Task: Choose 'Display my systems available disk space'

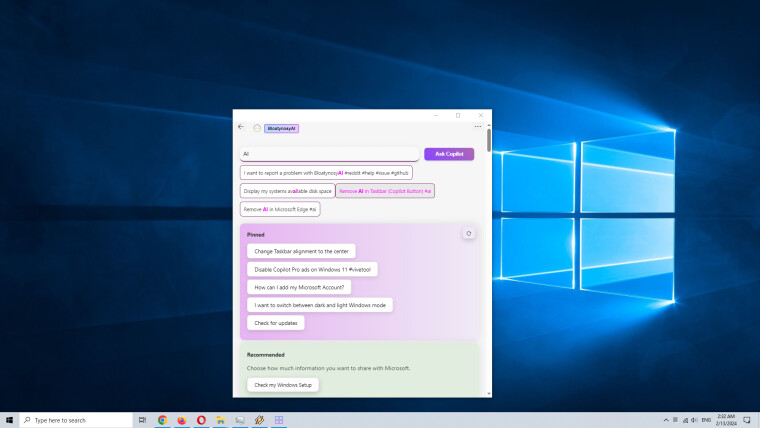Action: (286, 191)
